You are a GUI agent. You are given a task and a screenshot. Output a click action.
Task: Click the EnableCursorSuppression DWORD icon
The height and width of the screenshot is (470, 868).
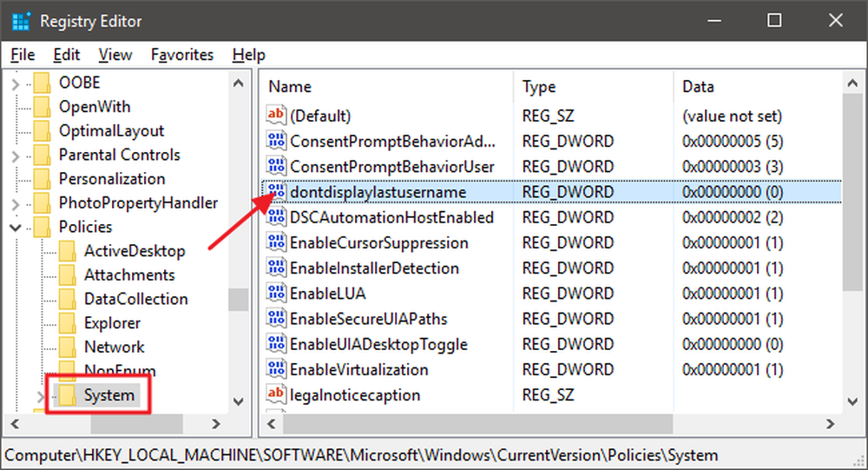[x=276, y=242]
